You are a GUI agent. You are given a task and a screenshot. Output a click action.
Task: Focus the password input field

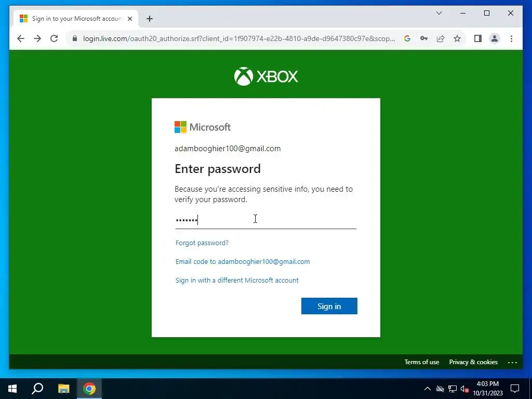click(x=265, y=220)
